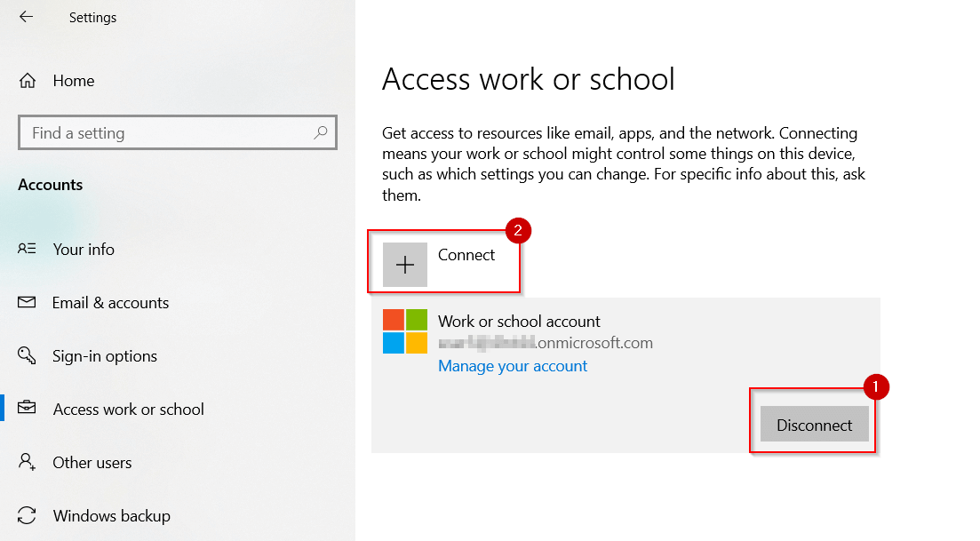Click the Sign-in options key icon
The width and height of the screenshot is (980, 541).
pyautogui.click(x=27, y=356)
